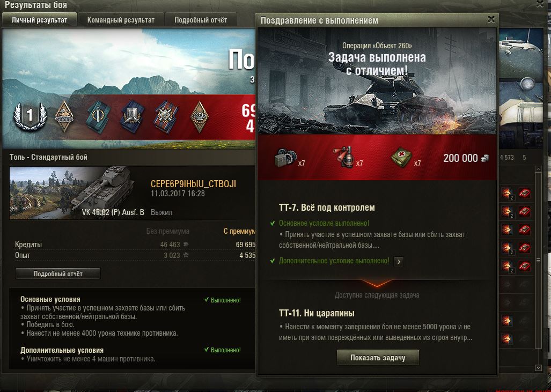Select the blue ribbon shield award icon
The height and width of the screenshot is (392, 551).
[132, 116]
